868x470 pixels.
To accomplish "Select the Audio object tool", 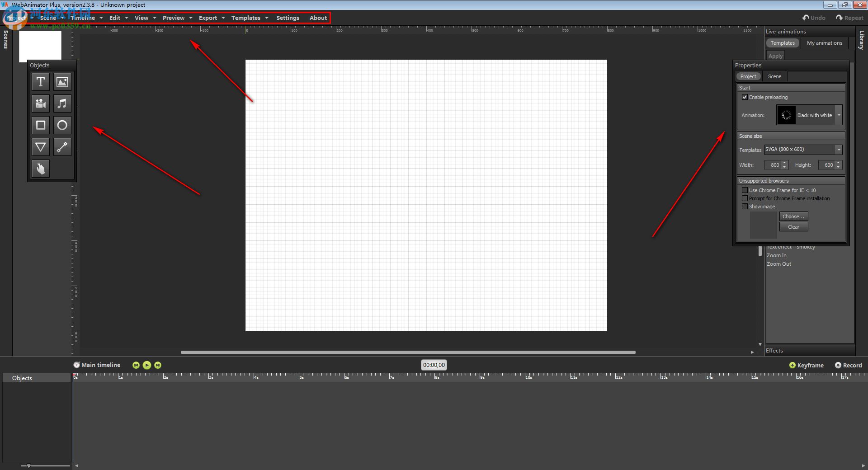I will [x=62, y=103].
